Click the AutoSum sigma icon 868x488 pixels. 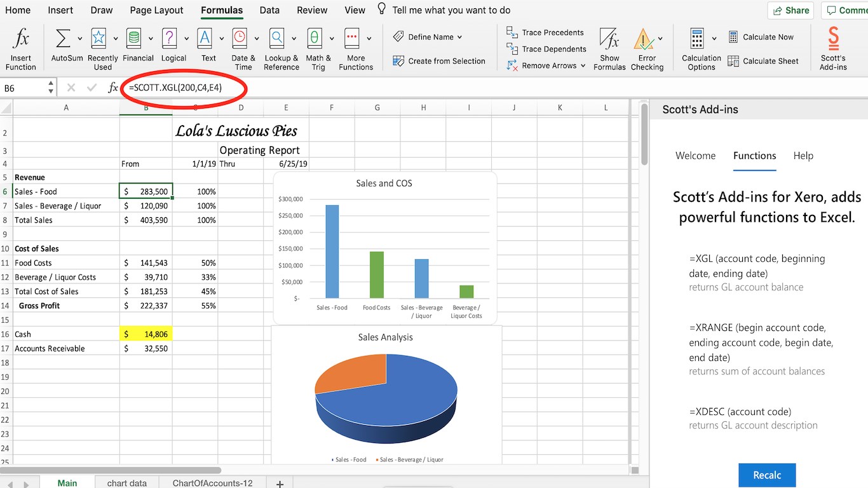(64, 39)
